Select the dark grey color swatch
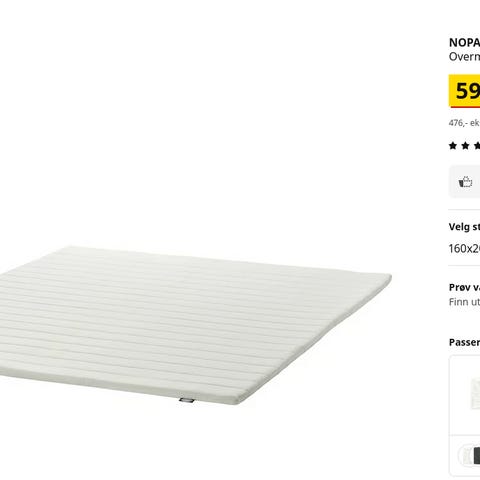The height and width of the screenshot is (480, 480). click(477, 455)
